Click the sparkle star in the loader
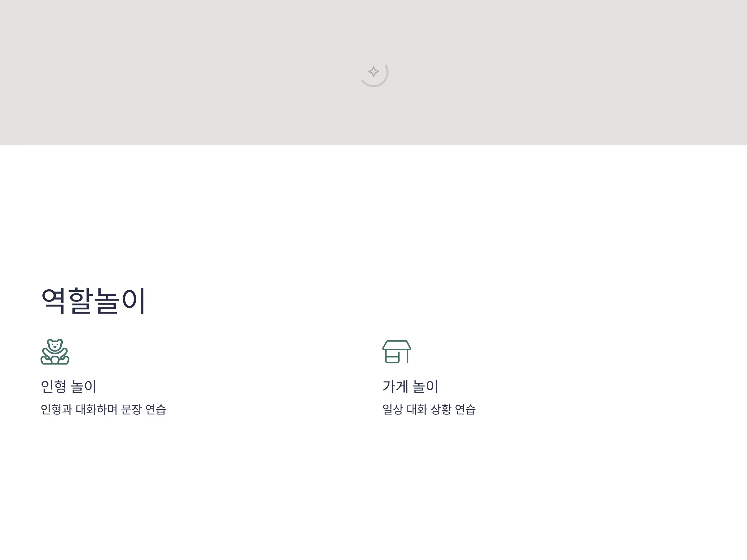747x560 pixels. [374, 72]
